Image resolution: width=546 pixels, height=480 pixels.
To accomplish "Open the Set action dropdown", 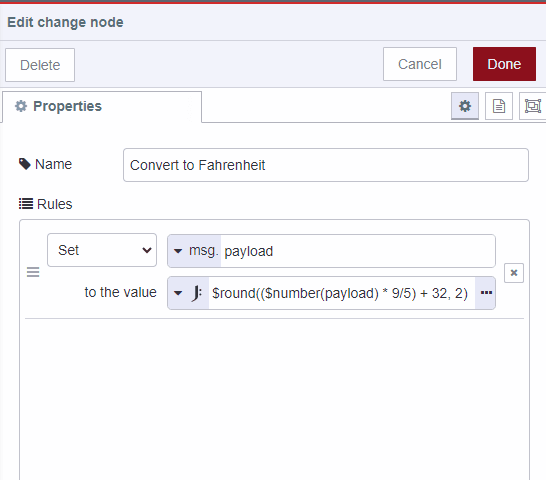I will pyautogui.click(x=102, y=250).
